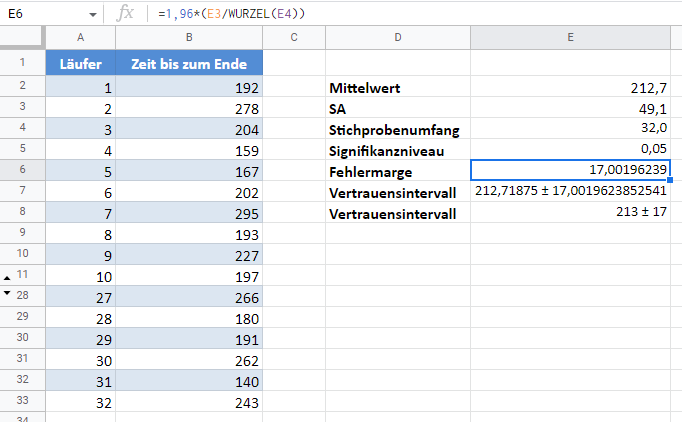The width and height of the screenshot is (682, 422).
Task: Click the mean value cell 212,7
Action: tap(570, 87)
